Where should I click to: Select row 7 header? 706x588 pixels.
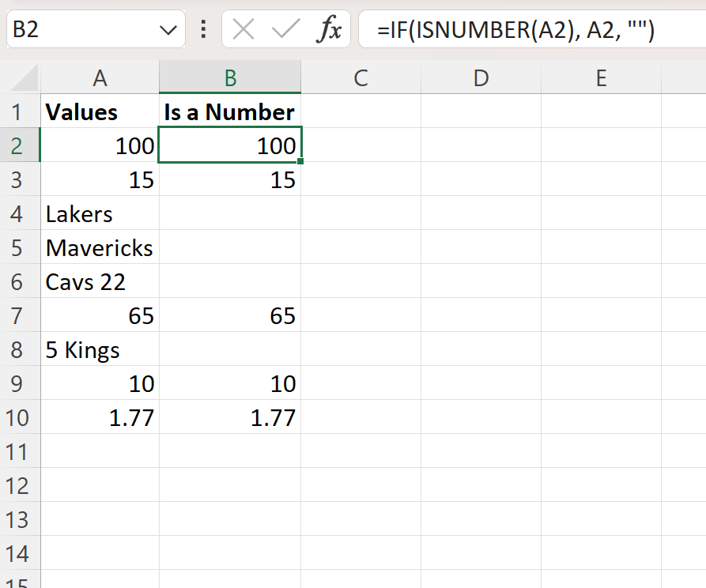tap(20, 315)
